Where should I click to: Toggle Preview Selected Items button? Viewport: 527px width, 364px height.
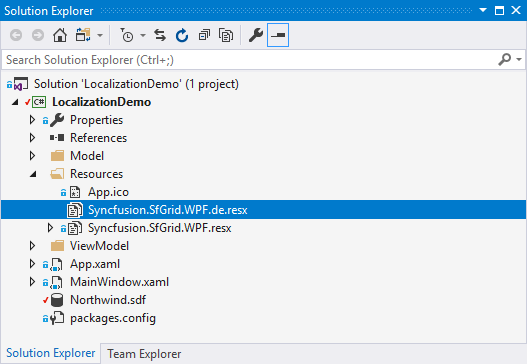[x=278, y=35]
